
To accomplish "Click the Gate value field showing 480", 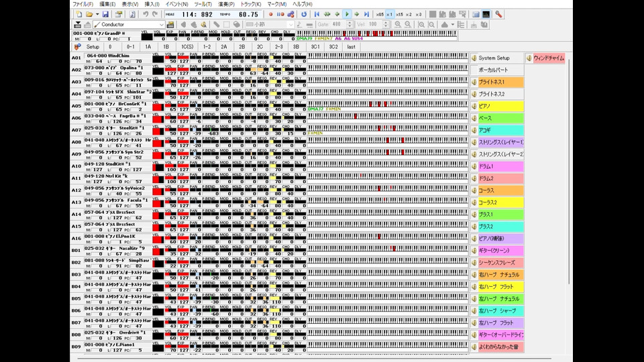I will click(x=338, y=25).
